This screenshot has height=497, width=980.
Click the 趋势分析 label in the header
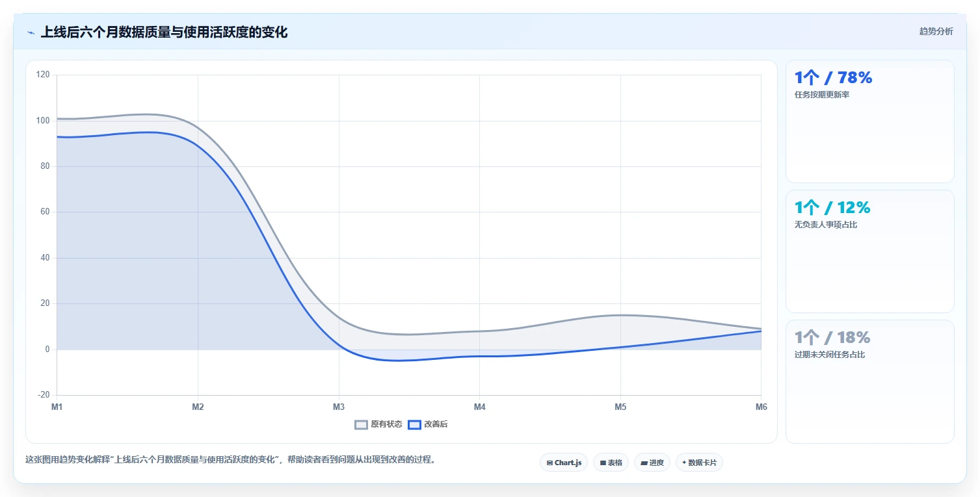(x=936, y=32)
